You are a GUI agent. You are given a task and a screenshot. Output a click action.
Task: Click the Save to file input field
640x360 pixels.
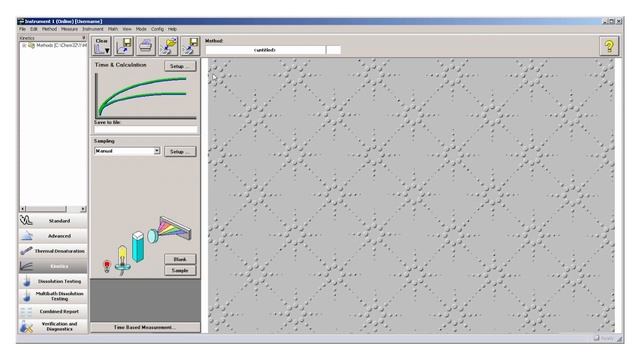coord(146,130)
